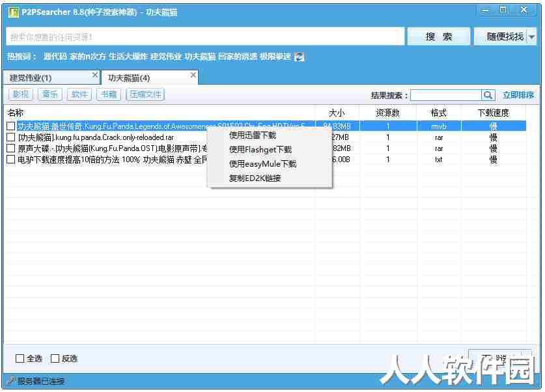Select the kung.fu.panda.Crack.only-reloaded.rar row name
This screenshot has width=545, height=392.
96,137
